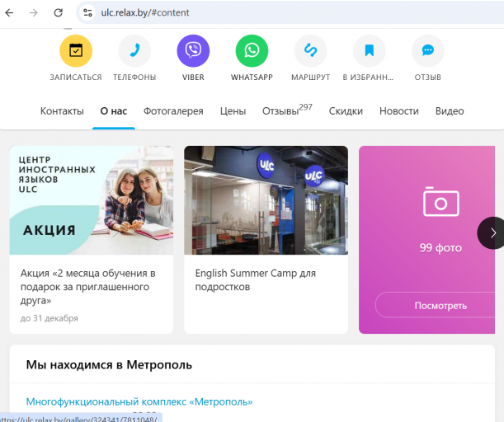The height and width of the screenshot is (422, 504).
Task: Click the VIBER label text
Action: pos(193,77)
